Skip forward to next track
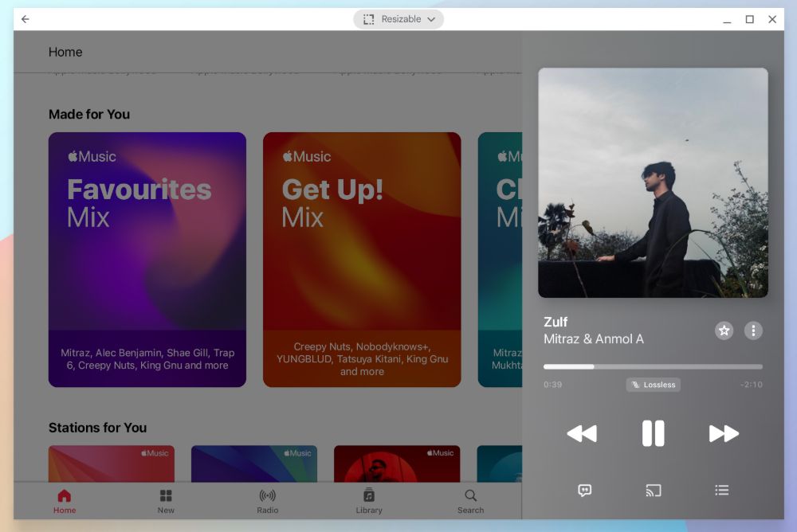This screenshot has height=532, width=797. [724, 433]
